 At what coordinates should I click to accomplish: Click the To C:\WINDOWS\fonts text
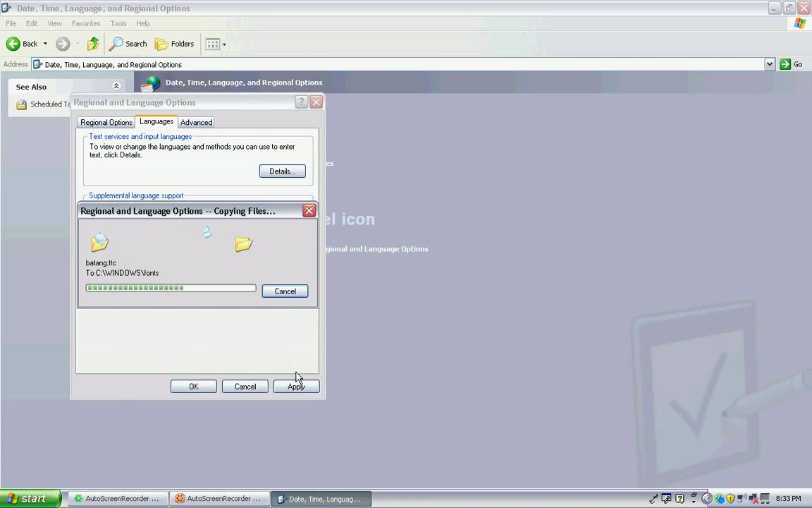pyautogui.click(x=122, y=272)
